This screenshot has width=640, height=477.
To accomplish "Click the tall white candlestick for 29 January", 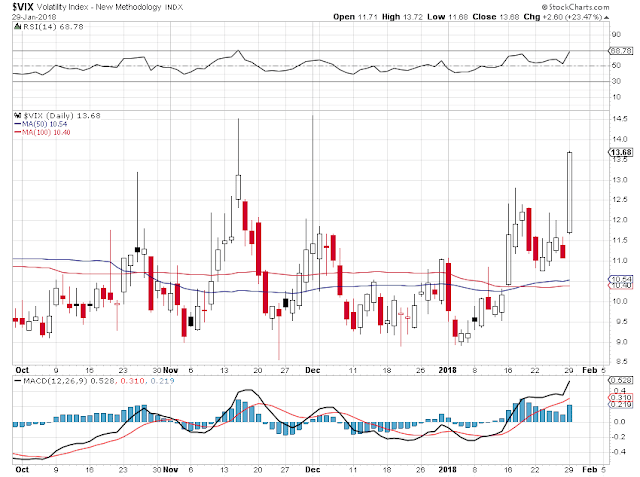I will click(569, 192).
